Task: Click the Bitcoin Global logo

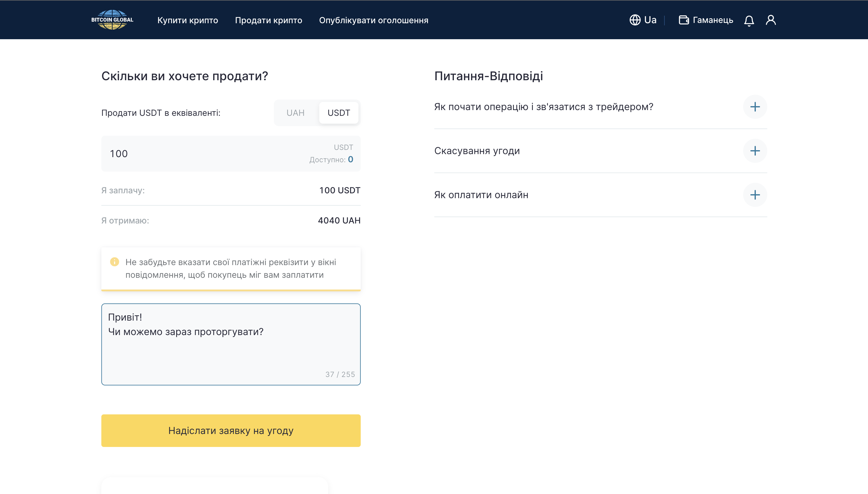Action: 112,20
